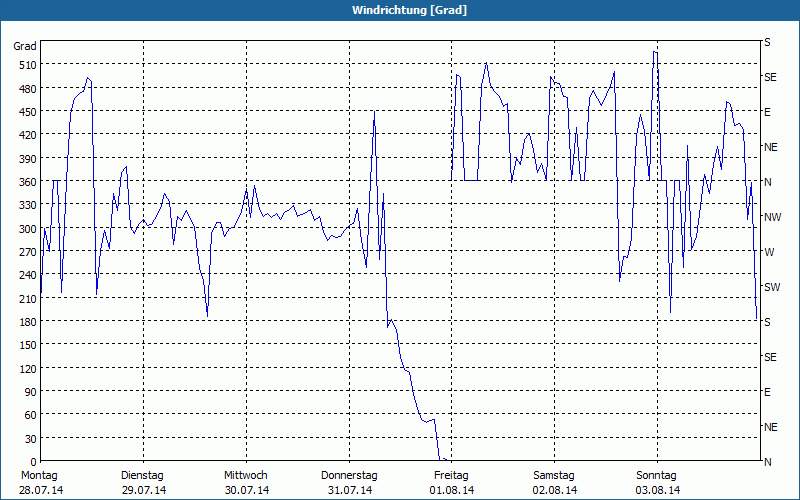Viewport: 800px width, 500px height.
Task: Select the 330 degree label
Action: pos(28,205)
